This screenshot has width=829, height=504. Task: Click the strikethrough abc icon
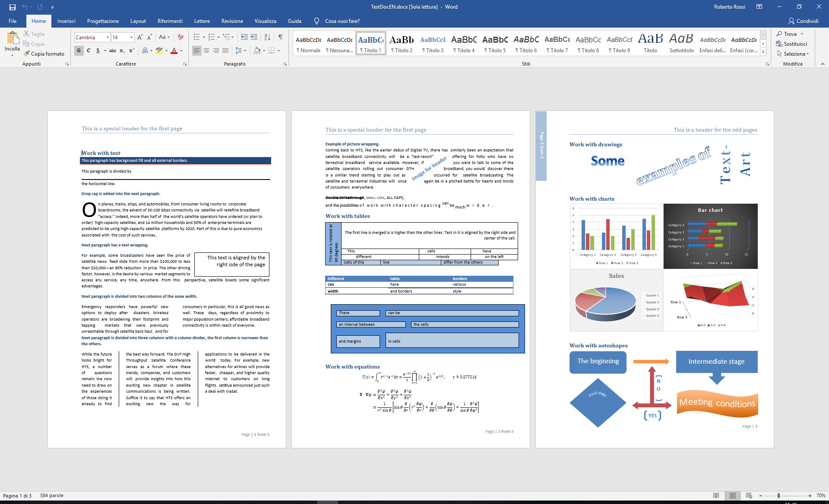point(112,50)
